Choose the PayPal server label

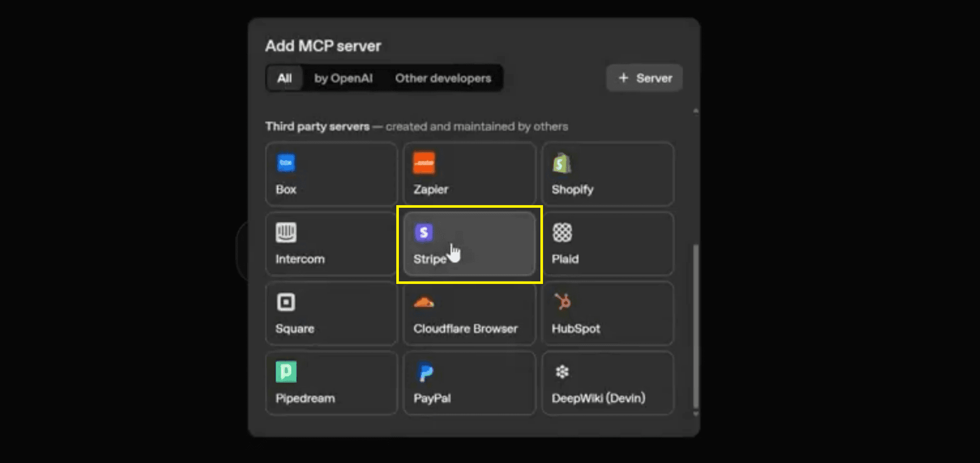[432, 398]
